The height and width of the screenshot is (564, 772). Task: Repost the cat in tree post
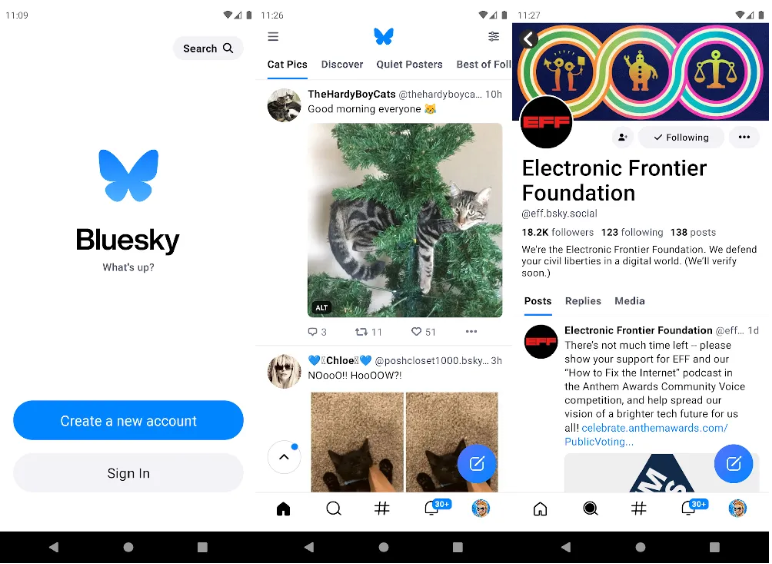361,332
